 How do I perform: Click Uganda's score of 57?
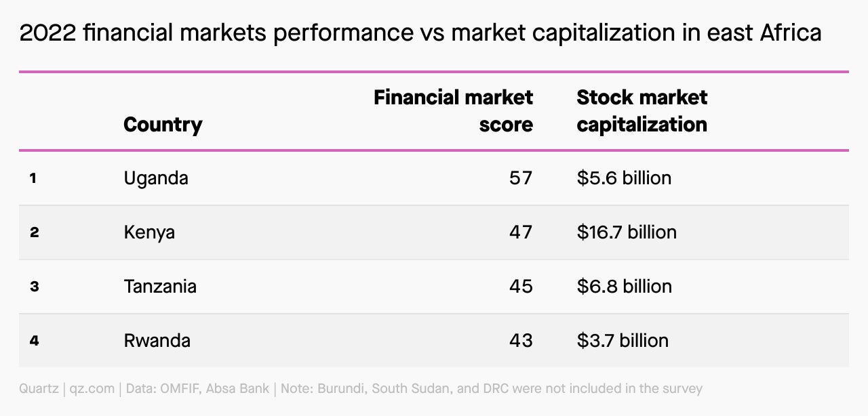pos(521,178)
